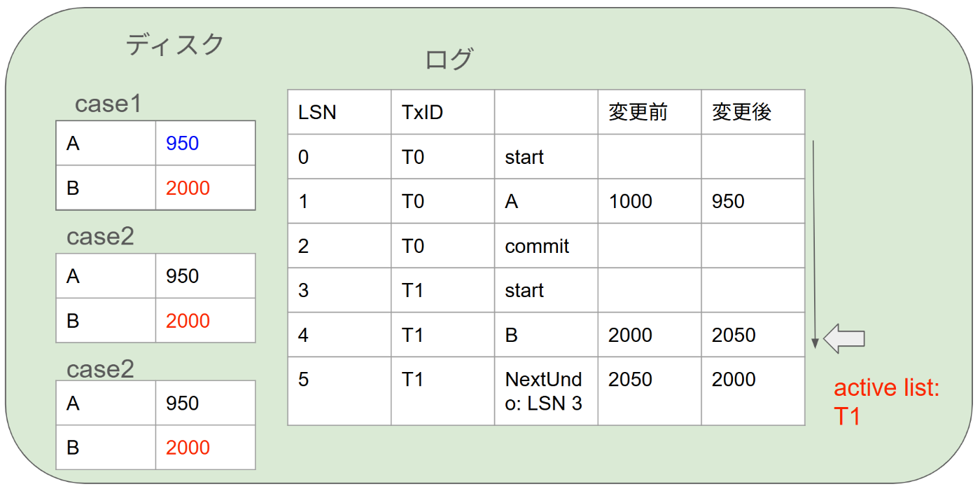Click the ログ heading above the table

click(x=449, y=60)
